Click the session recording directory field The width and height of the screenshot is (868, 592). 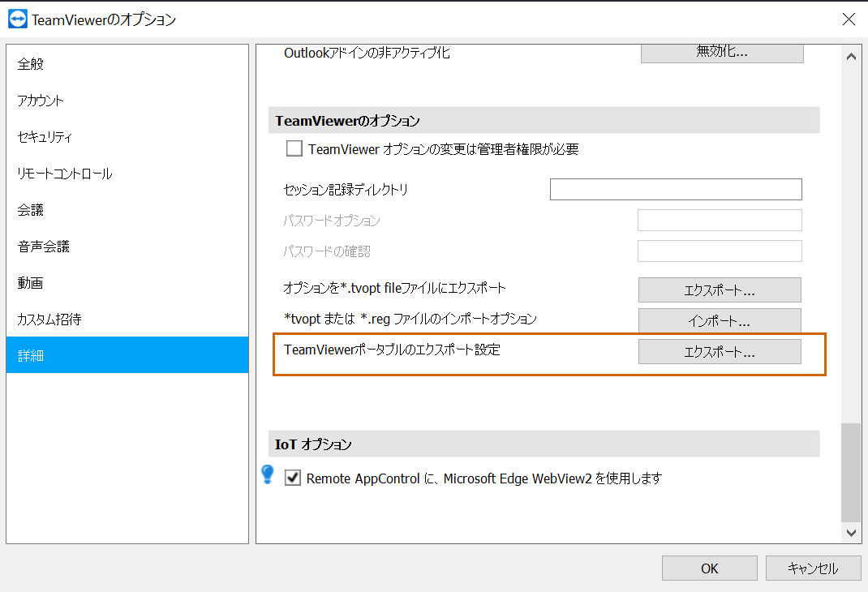pyautogui.click(x=676, y=189)
